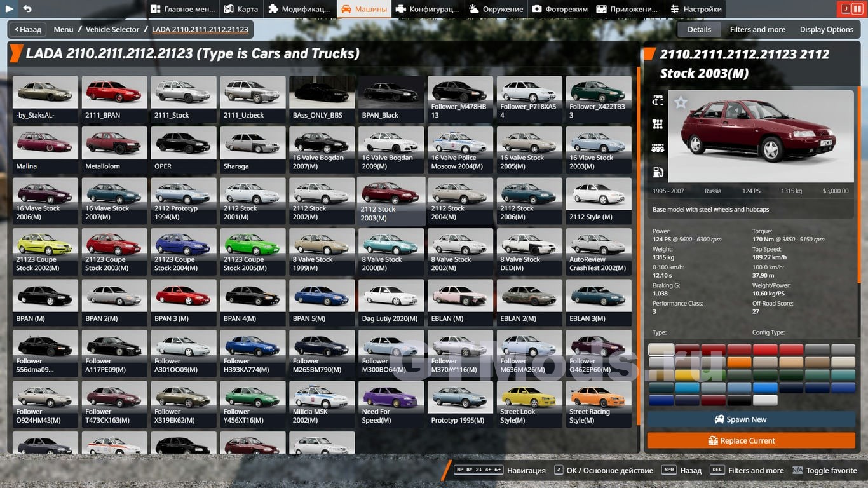868x488 pixels.
Task: Select the Militia MSK 2002(M) thumbnail
Action: tap(320, 403)
